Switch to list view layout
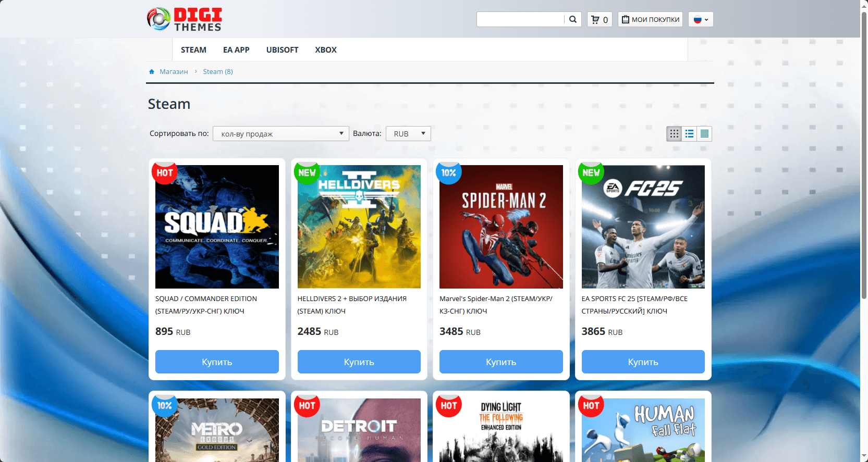868x462 pixels. pyautogui.click(x=689, y=134)
